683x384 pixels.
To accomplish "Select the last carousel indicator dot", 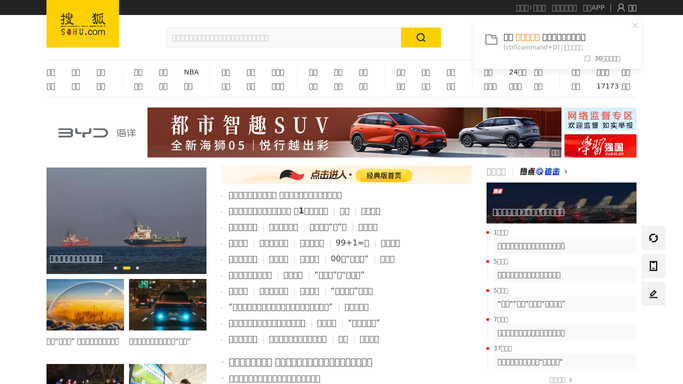I will [138, 268].
